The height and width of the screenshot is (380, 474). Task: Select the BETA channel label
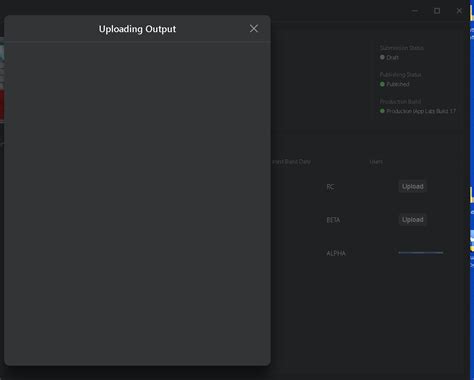[x=333, y=220]
